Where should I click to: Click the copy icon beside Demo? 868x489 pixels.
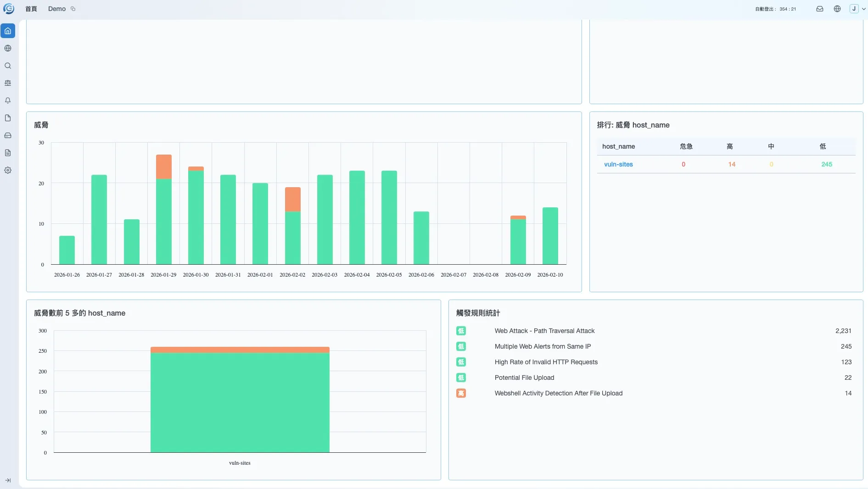[73, 9]
